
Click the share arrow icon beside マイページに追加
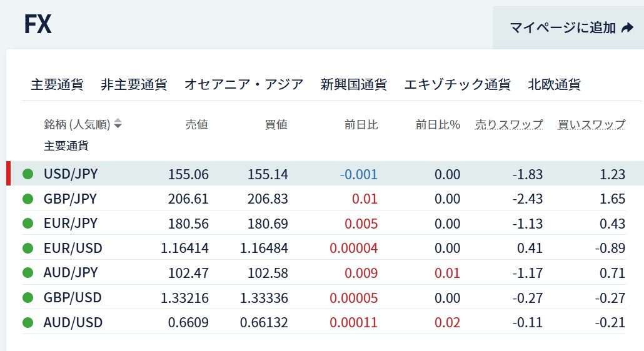(x=627, y=28)
